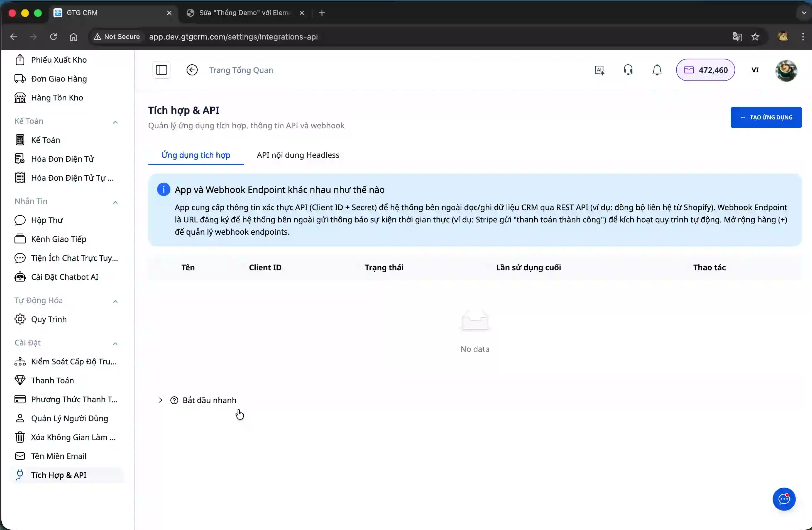The width and height of the screenshot is (812, 530).
Task: Open the VI language selector
Action: (755, 70)
